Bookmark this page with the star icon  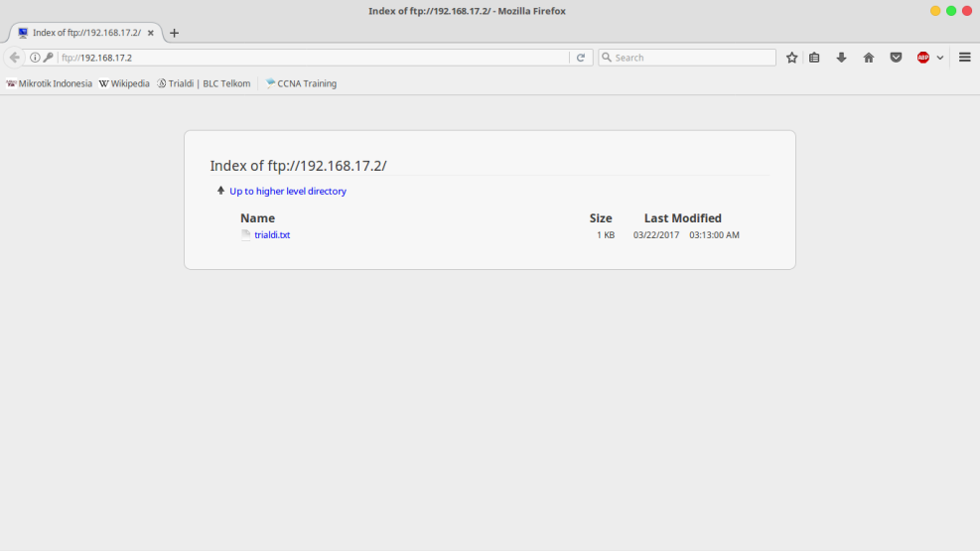coord(791,58)
